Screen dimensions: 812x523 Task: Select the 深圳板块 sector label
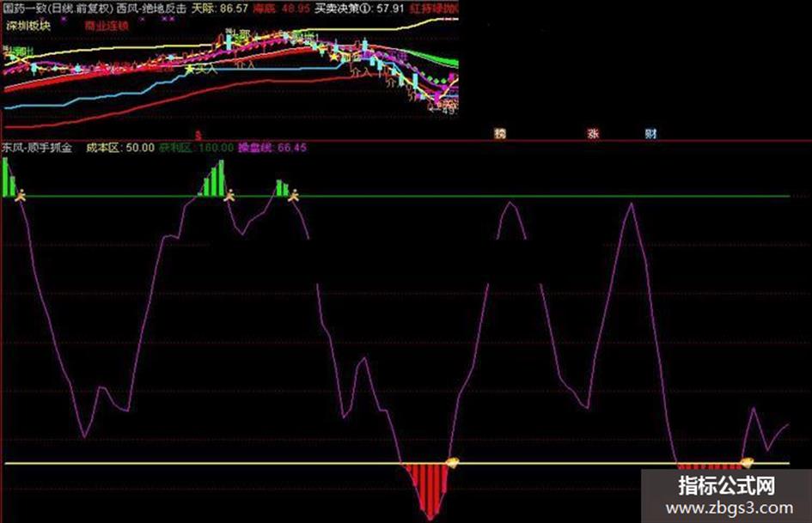(x=28, y=26)
